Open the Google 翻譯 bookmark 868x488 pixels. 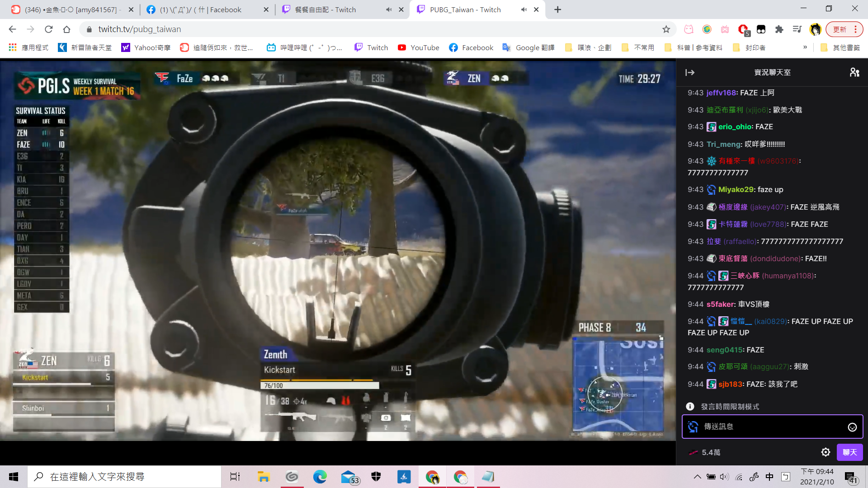528,47
